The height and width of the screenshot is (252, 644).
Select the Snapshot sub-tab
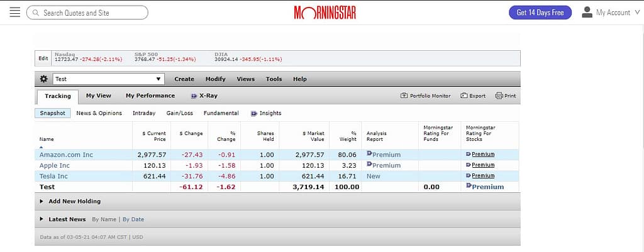pos(53,113)
